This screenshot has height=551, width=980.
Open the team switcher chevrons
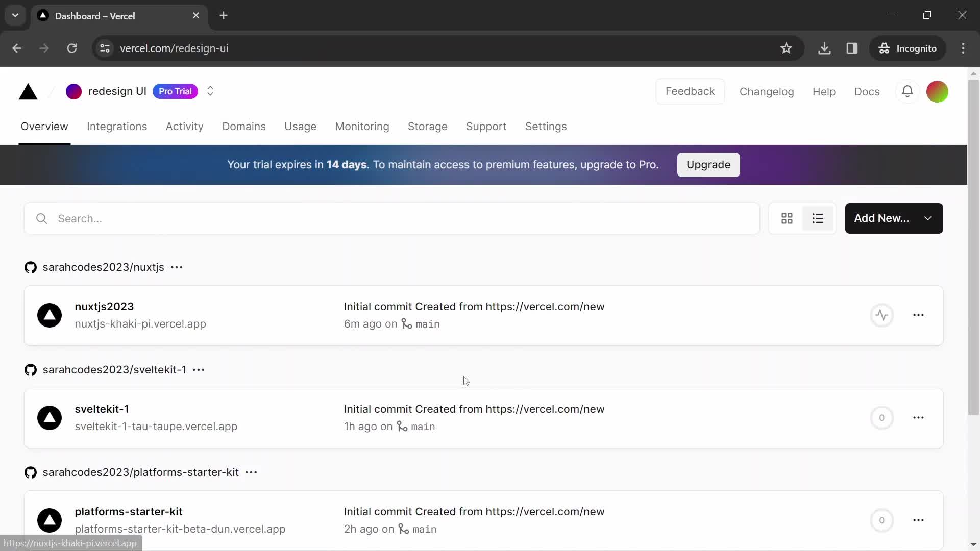tap(210, 91)
